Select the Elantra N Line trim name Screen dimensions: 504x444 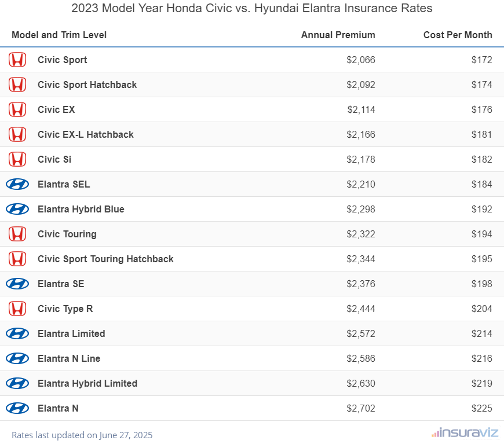coord(69,358)
